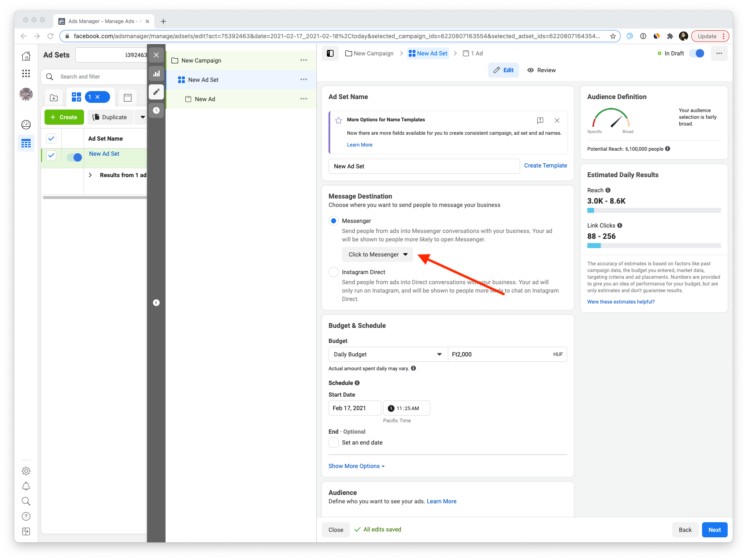Open options menu for New Ad Set
The image size is (747, 560).
304,79
